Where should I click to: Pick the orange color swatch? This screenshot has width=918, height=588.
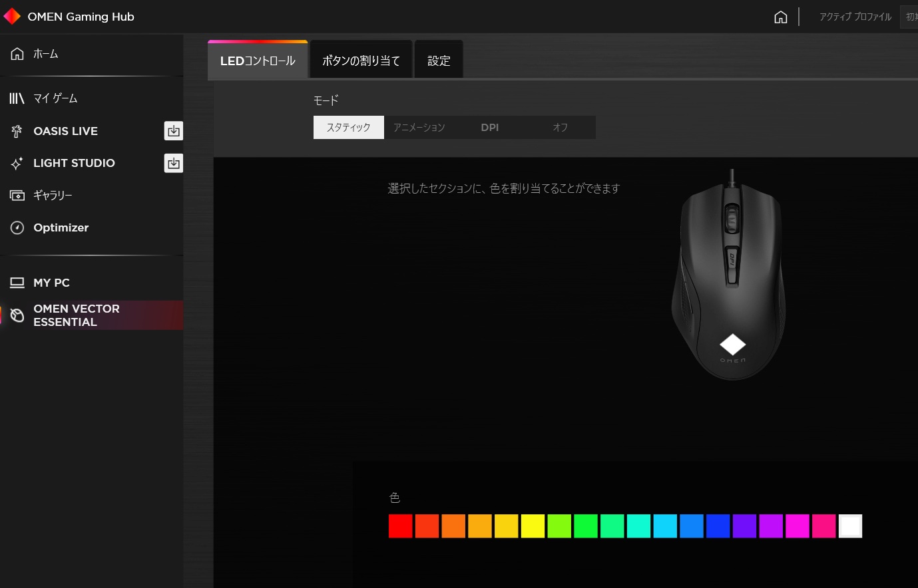click(453, 526)
